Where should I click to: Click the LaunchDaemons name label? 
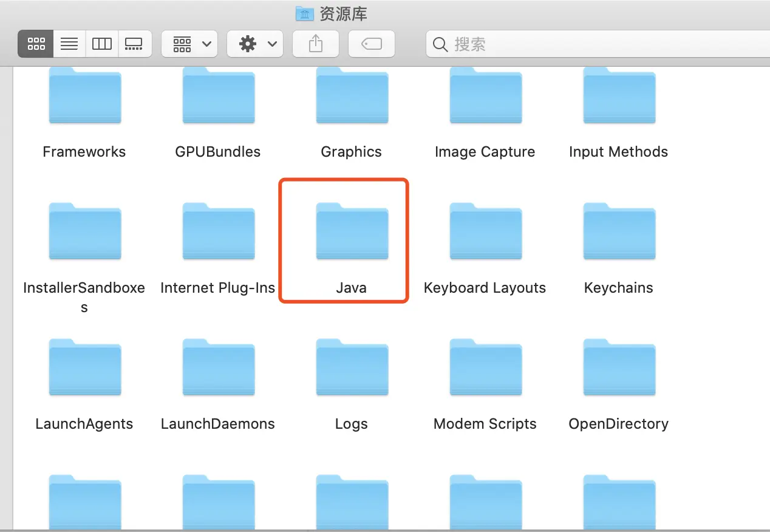click(x=218, y=424)
